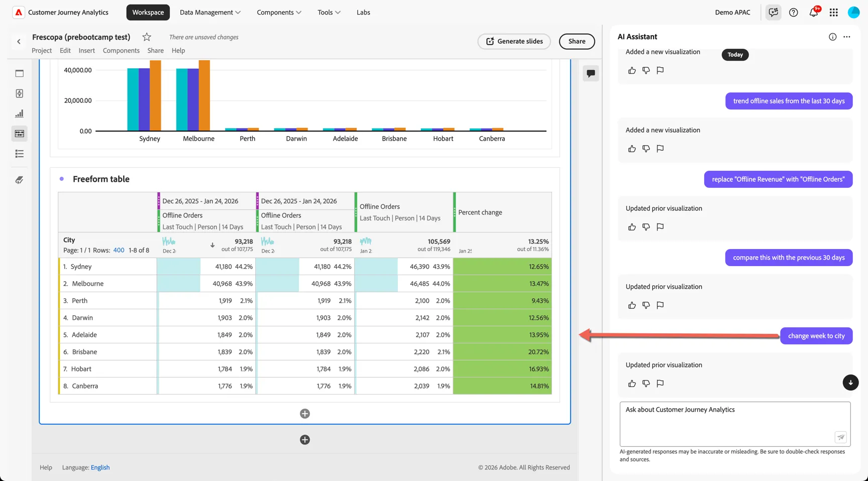Click the 'change week to city' message
868x481 pixels.
click(816, 336)
